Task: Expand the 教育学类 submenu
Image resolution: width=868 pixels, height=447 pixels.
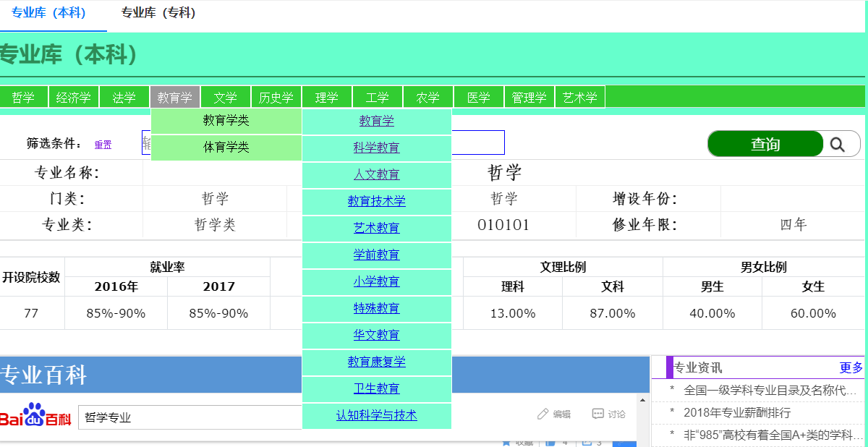Action: [226, 121]
